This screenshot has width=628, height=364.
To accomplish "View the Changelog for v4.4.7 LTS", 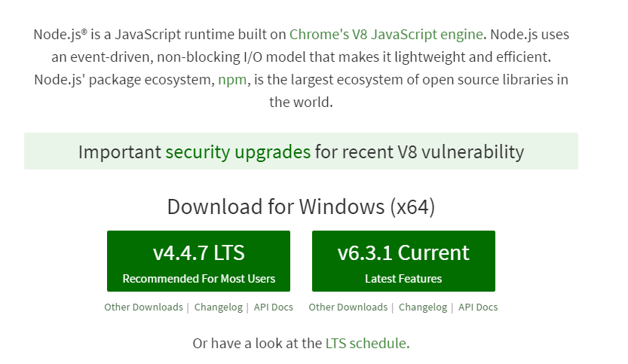I will 219,307.
